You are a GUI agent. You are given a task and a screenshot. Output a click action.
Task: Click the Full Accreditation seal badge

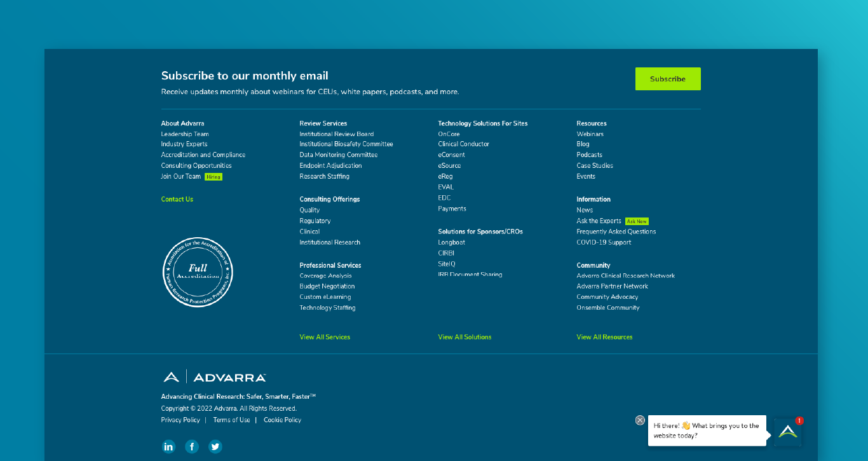(x=198, y=272)
